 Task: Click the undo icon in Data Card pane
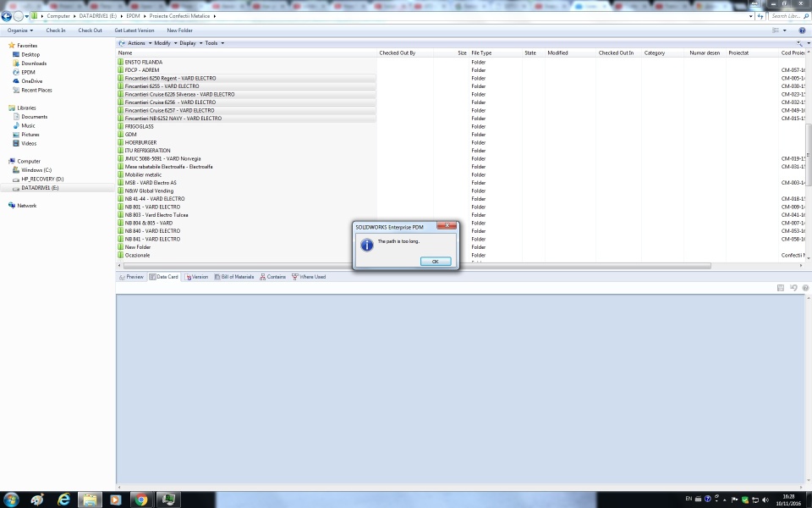(793, 288)
